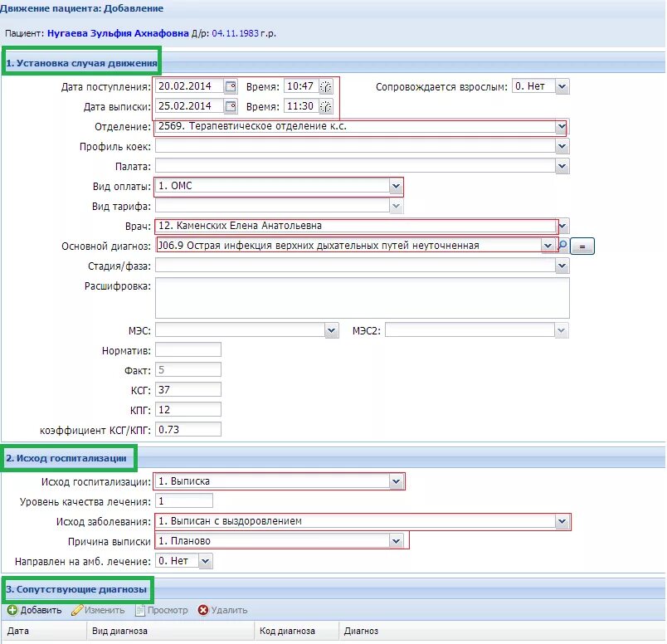Screen dimensions: 667x644
Task: Click the Код диагноза column header
Action: point(297,631)
